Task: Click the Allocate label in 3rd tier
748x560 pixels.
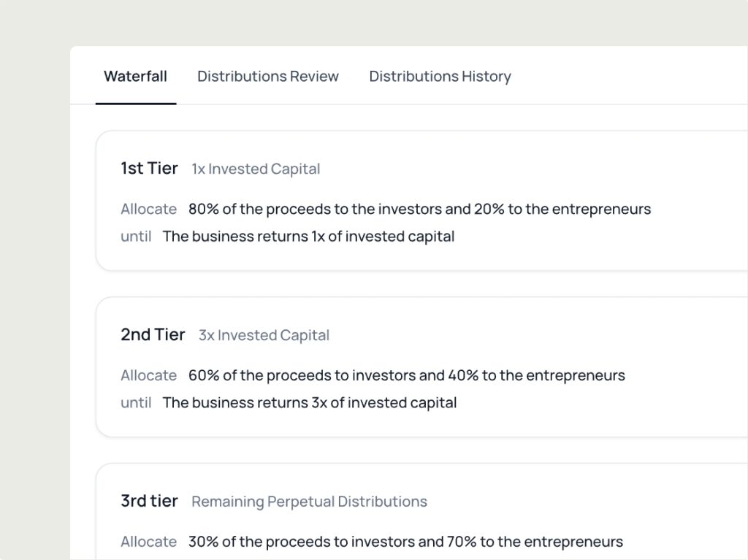Action: (148, 542)
